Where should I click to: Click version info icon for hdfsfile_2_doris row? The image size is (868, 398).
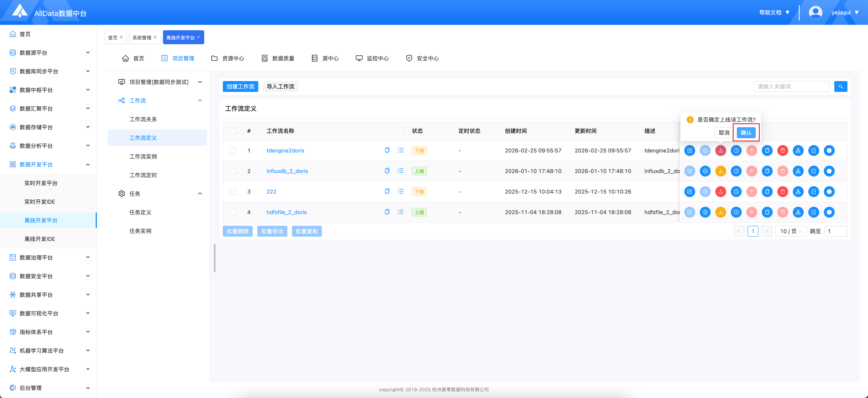coord(829,212)
